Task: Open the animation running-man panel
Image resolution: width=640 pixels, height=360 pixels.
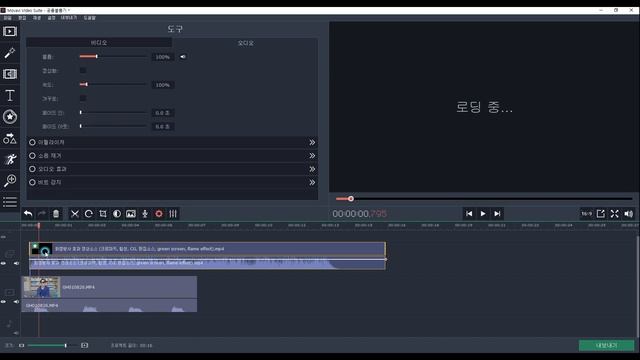Action: click(10, 159)
